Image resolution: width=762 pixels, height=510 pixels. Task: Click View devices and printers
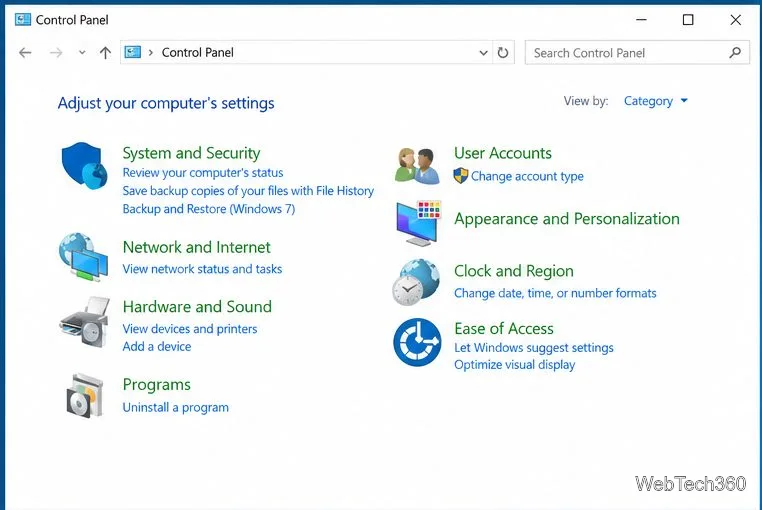click(190, 329)
